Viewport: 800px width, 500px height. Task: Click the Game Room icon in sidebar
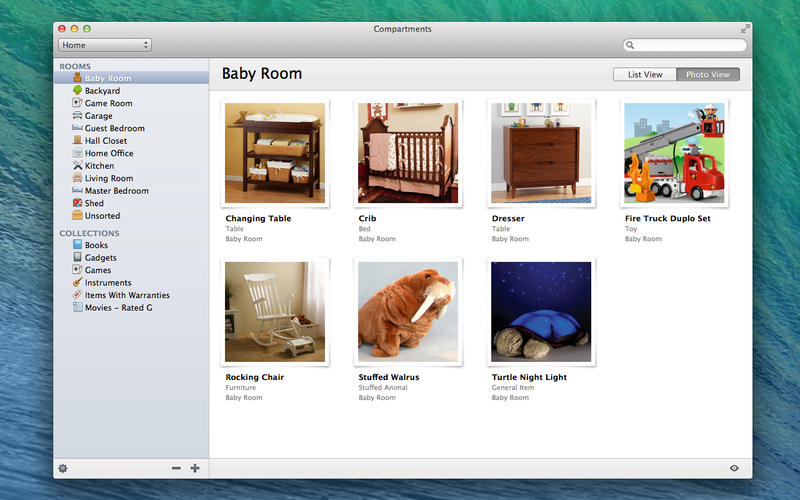[x=78, y=103]
